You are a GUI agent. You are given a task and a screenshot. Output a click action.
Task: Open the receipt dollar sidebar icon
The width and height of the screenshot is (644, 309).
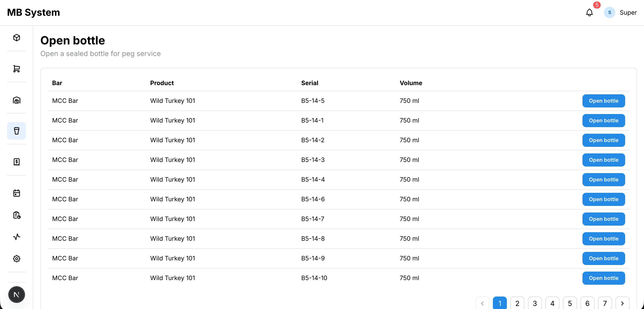pyautogui.click(x=16, y=162)
